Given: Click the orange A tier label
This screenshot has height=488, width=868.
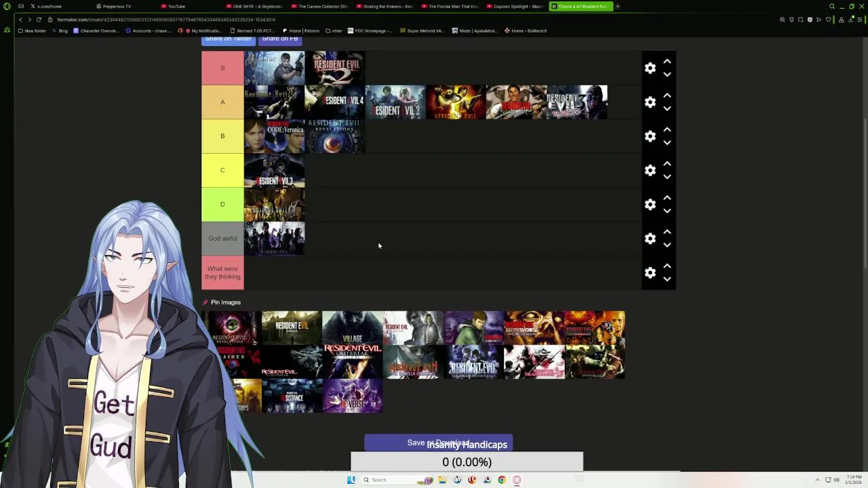Looking at the screenshot, I should click(x=222, y=102).
